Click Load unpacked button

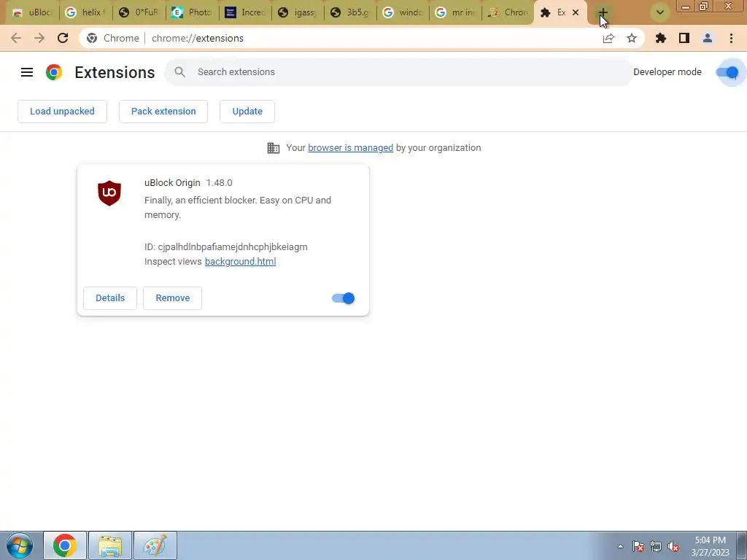(63, 112)
